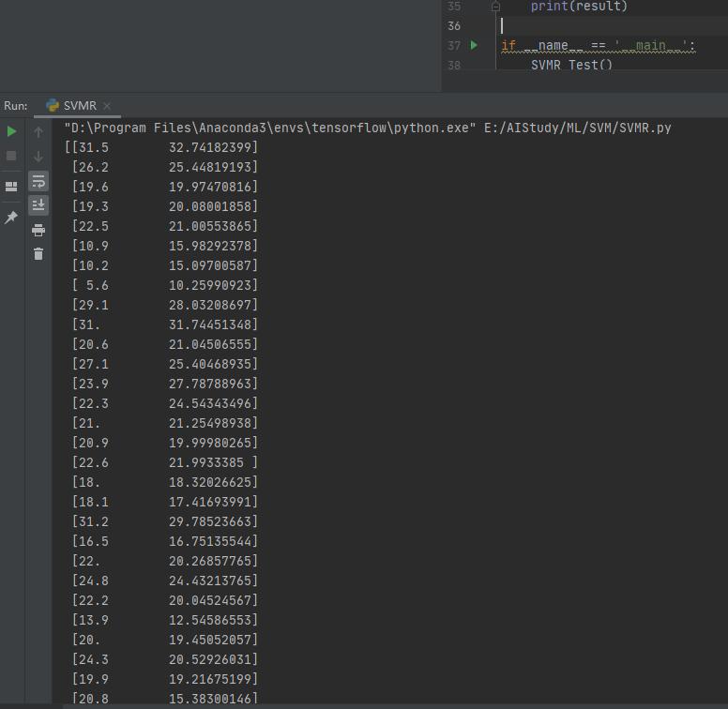Collapse the code fold marker at line 35
Screen dimensions: 728x709
pos(495,7)
